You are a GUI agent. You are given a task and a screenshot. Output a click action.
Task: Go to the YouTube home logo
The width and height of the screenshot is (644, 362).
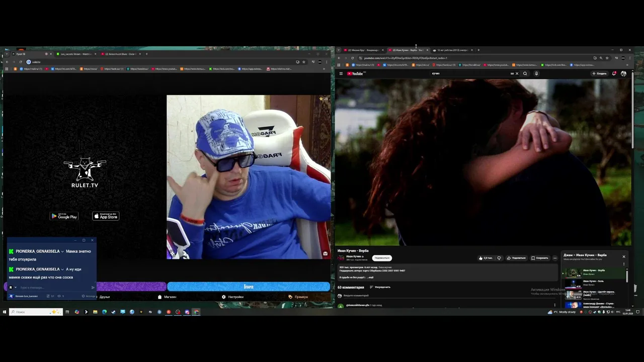(x=355, y=73)
